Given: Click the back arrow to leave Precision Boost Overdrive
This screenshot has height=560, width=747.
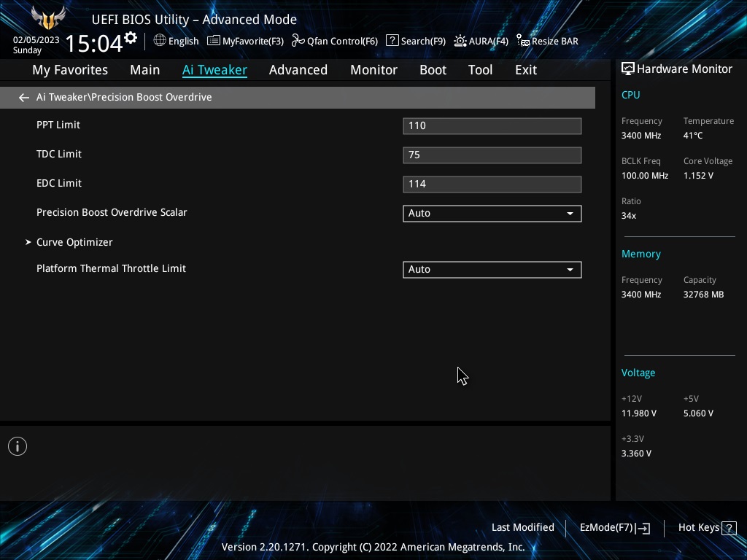Looking at the screenshot, I should 24,98.
